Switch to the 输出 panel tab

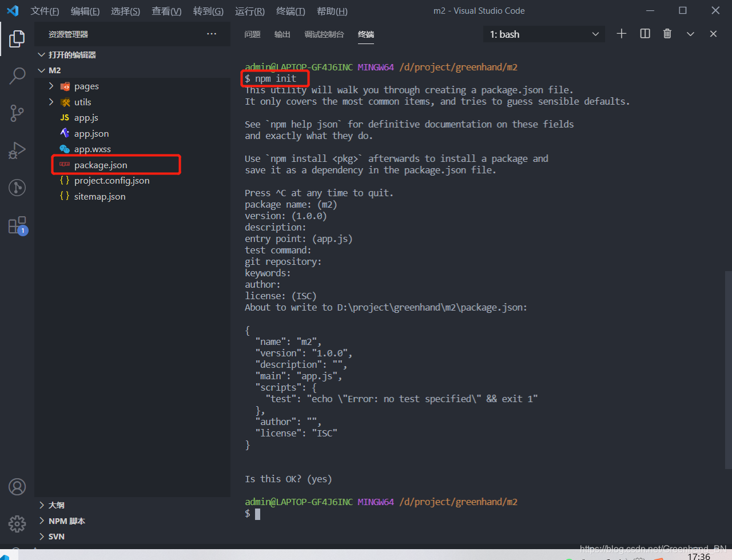click(282, 34)
